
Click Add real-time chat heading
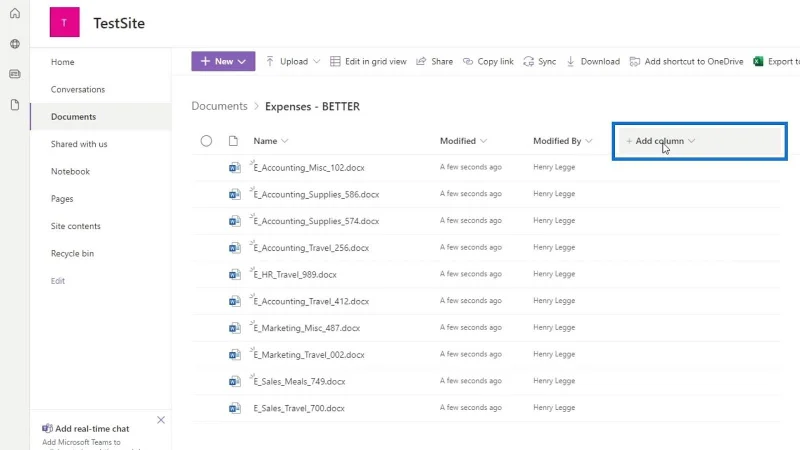click(x=92, y=429)
